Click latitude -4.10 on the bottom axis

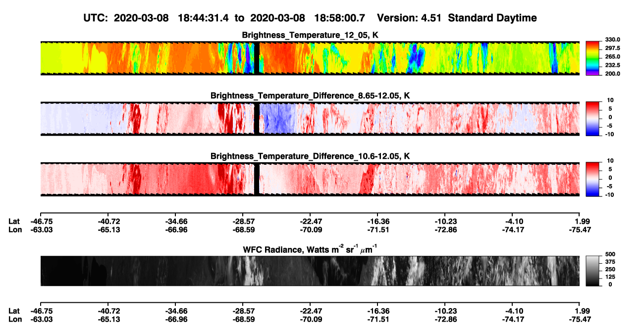[512, 311]
